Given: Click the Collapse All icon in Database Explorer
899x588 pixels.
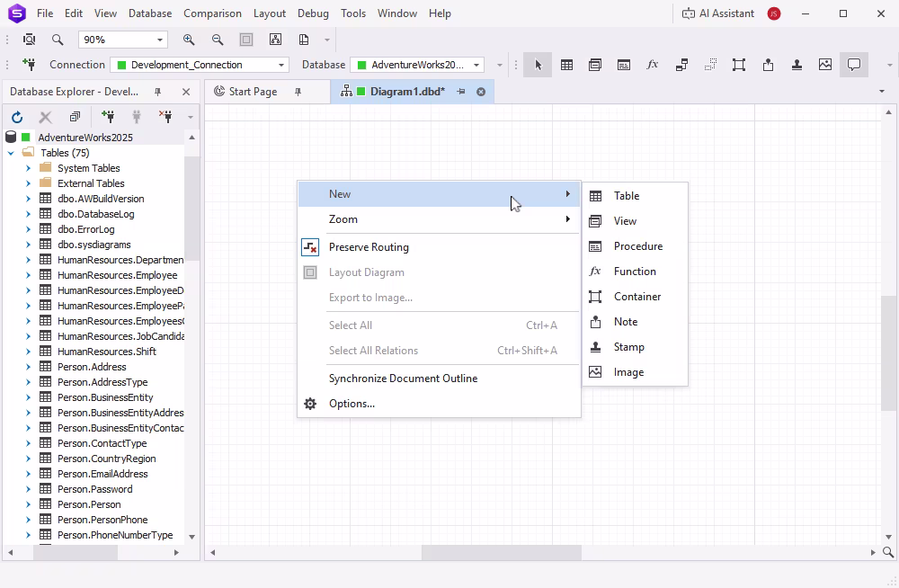Looking at the screenshot, I should (x=75, y=117).
